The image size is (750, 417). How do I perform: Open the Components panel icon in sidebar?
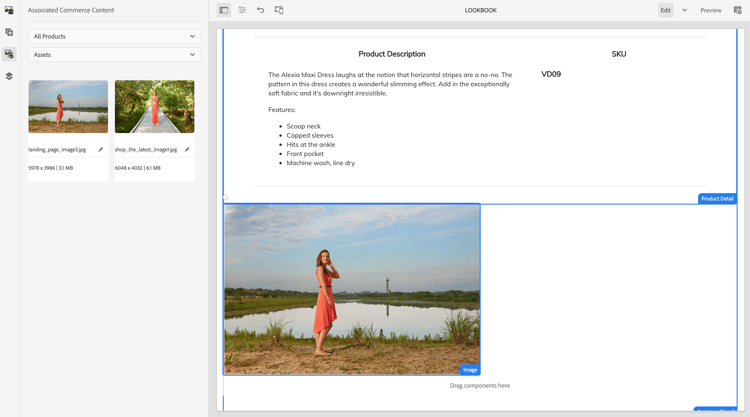point(9,32)
